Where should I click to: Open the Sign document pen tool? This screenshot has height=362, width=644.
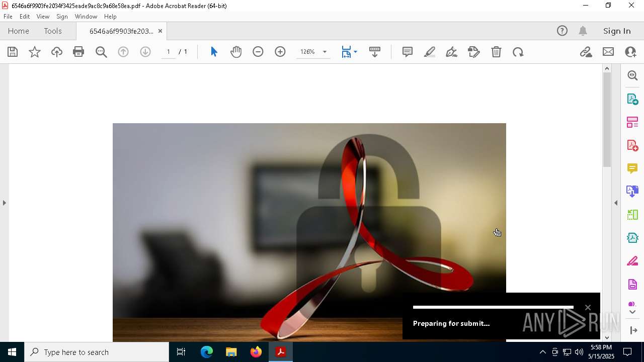(452, 52)
